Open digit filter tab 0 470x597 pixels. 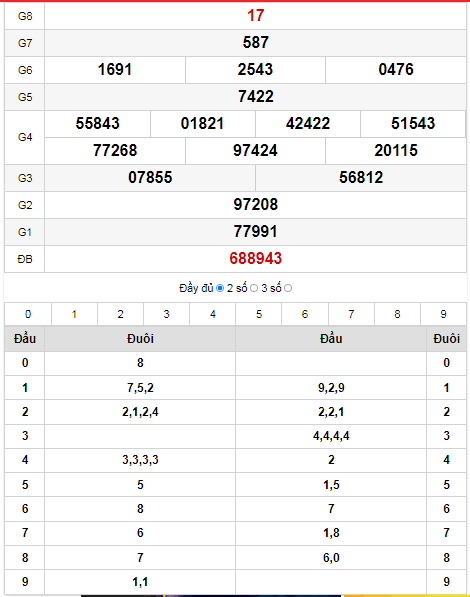pos(28,314)
